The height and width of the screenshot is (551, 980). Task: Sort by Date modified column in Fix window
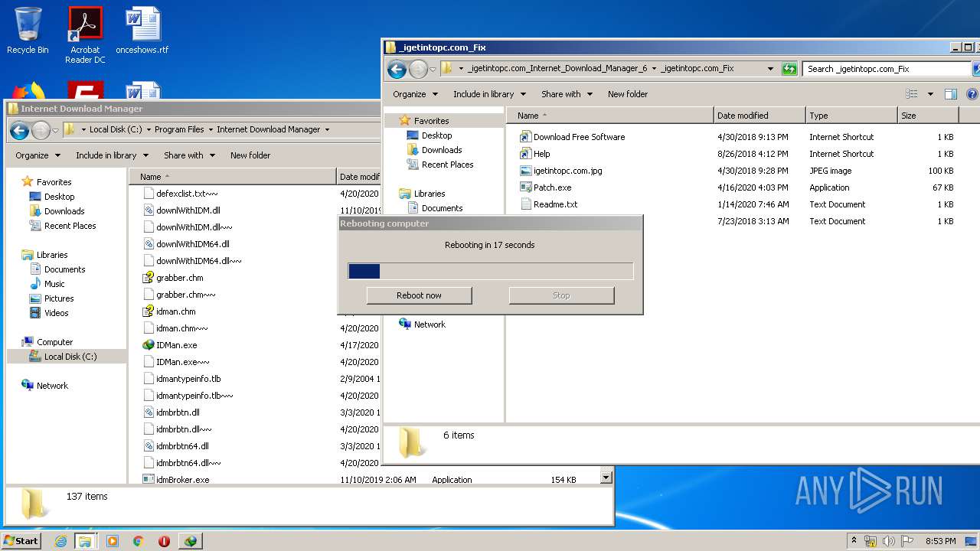[759, 116]
